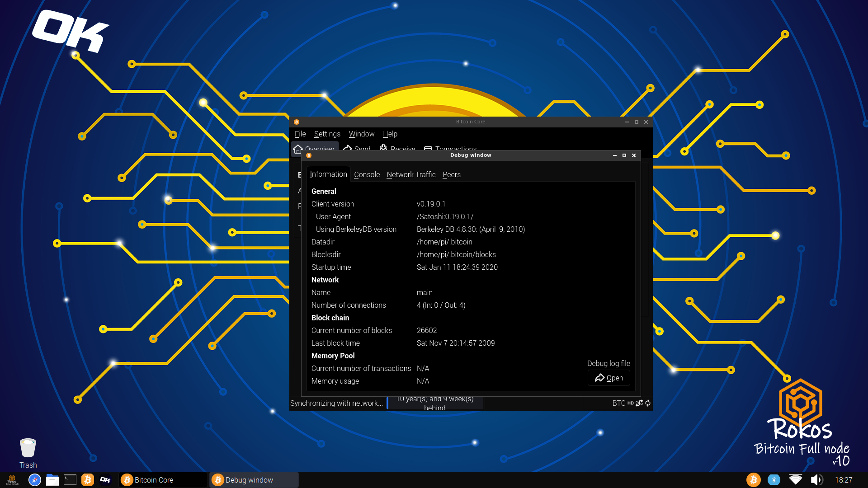The height and width of the screenshot is (488, 868).
Task: Click the Synchronizing with network status text
Action: (x=336, y=403)
